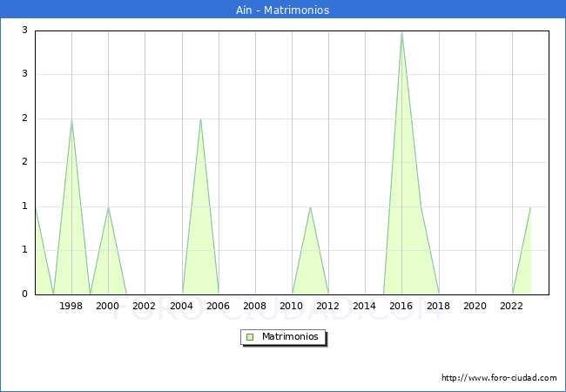Select the 2010 year label

tap(292, 306)
